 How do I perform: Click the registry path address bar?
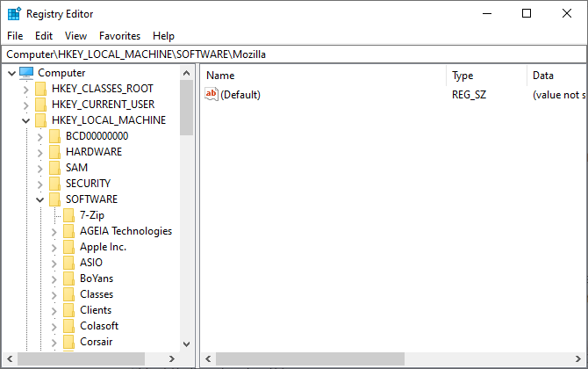(x=293, y=54)
